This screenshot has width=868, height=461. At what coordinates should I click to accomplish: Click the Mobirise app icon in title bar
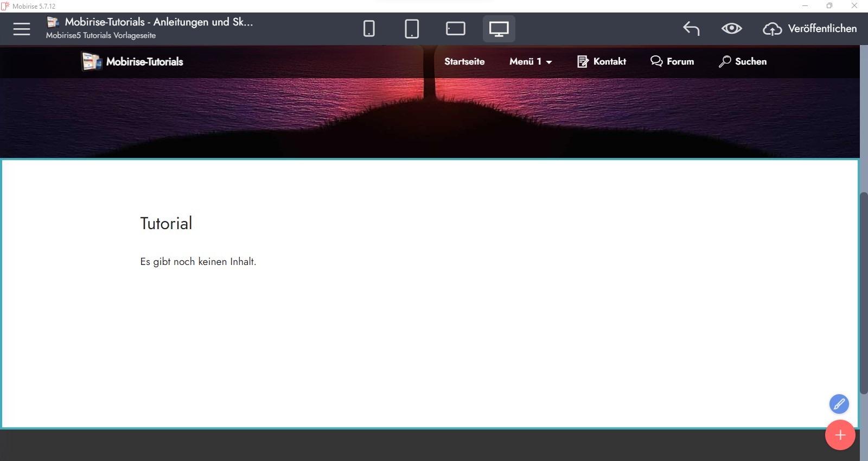coord(5,6)
